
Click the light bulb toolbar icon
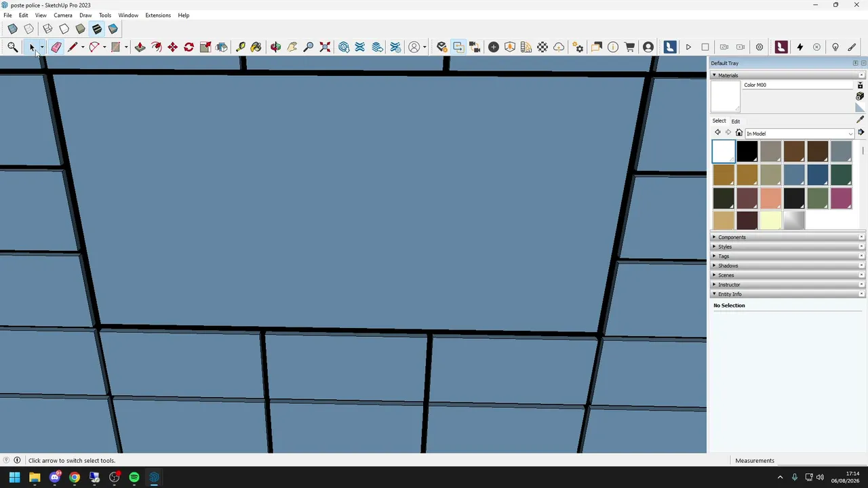(835, 47)
